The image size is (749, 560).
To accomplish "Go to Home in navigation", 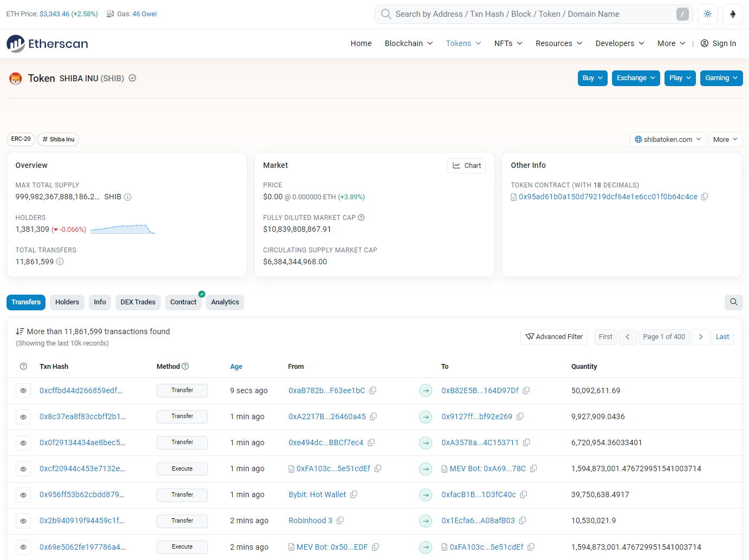I will (x=361, y=43).
